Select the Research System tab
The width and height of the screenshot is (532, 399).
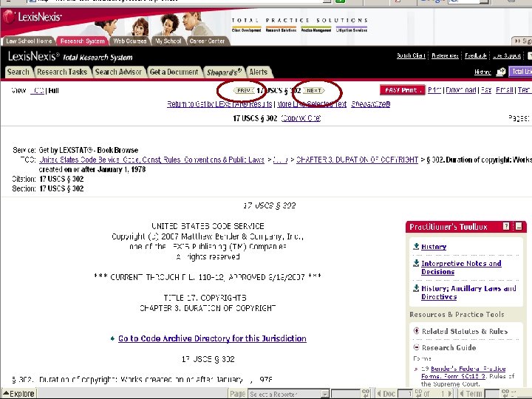point(83,41)
